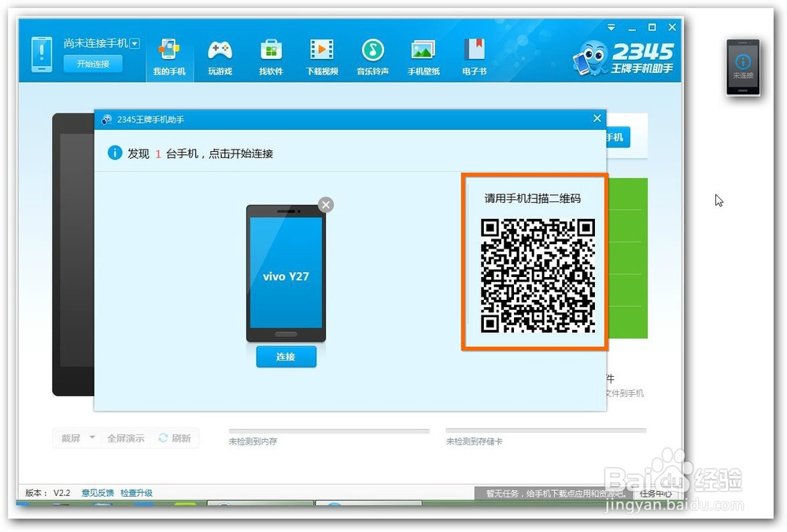Click the 连接 button under vivo Y27
The height and width of the screenshot is (532, 787).
286,357
